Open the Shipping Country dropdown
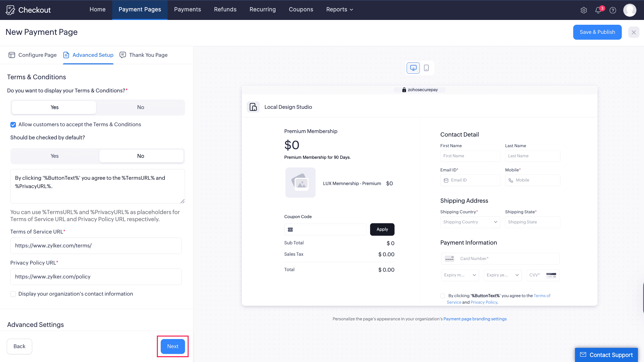 [470, 222]
